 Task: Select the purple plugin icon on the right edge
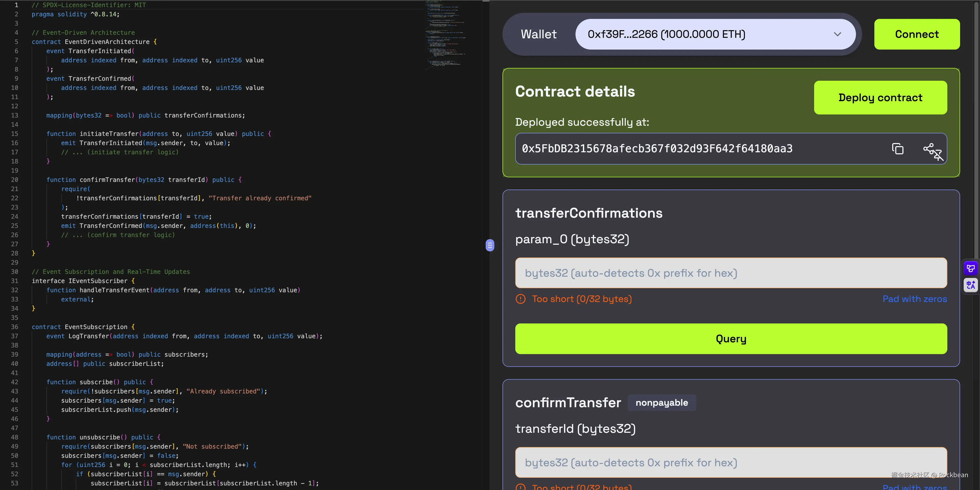[971, 268]
